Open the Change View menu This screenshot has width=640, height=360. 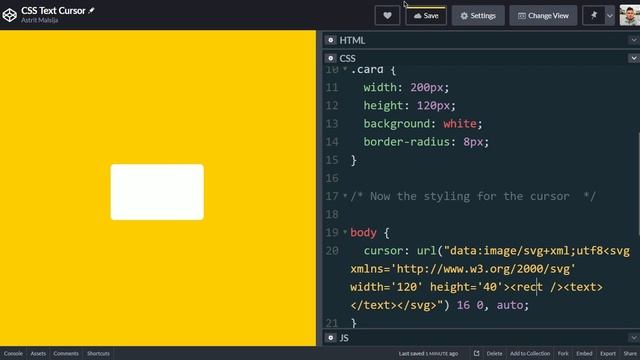pyautogui.click(x=543, y=16)
